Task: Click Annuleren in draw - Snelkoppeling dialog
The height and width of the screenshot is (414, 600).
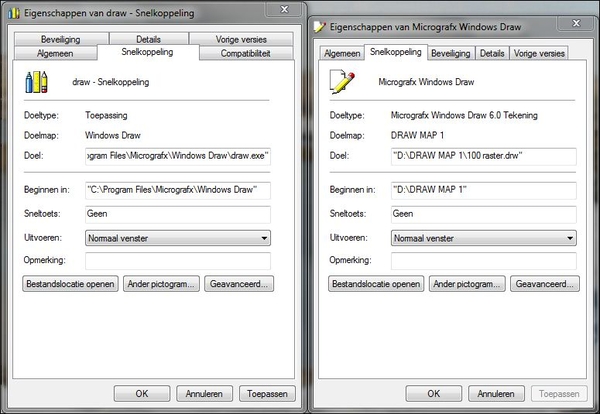Action: point(204,394)
